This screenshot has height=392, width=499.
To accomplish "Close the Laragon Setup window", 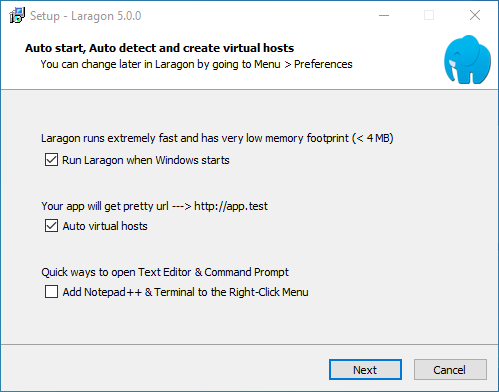I will coord(475,15).
